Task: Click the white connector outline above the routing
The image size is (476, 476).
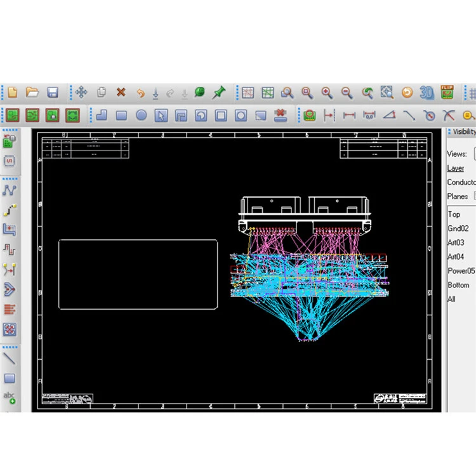Action: [305, 215]
